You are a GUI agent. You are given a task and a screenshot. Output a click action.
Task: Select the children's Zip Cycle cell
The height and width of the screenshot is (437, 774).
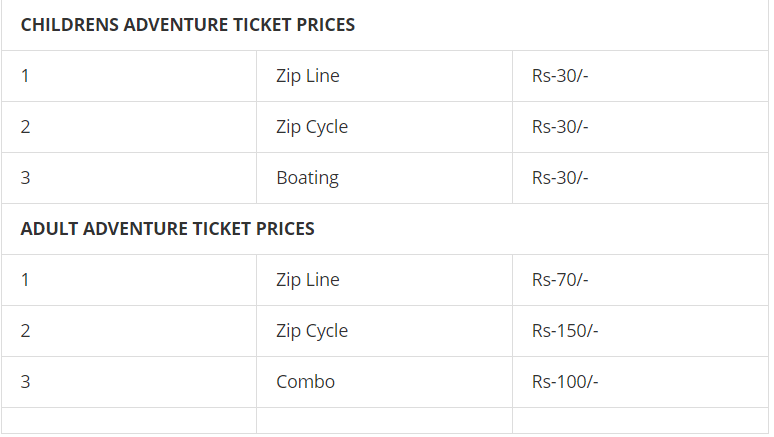pyautogui.click(x=312, y=127)
